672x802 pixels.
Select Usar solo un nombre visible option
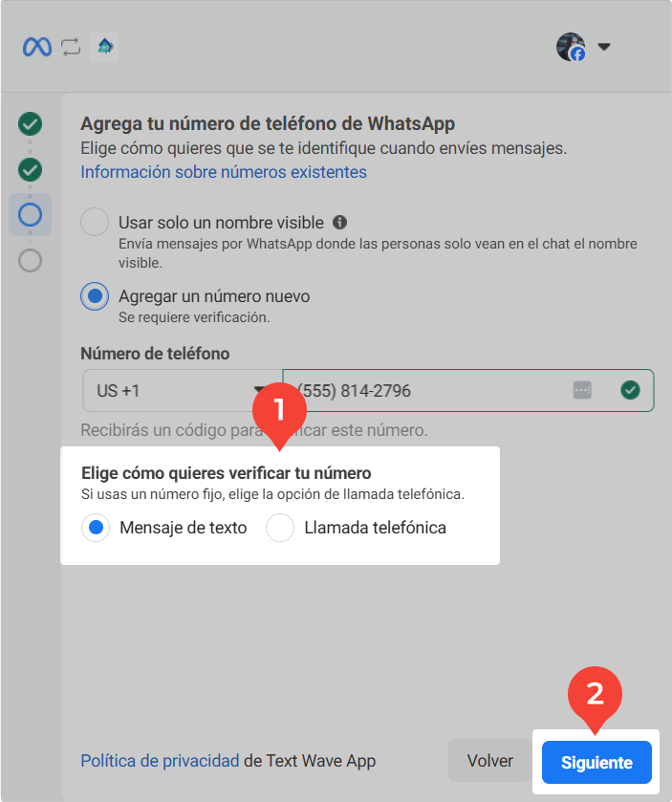[95, 222]
